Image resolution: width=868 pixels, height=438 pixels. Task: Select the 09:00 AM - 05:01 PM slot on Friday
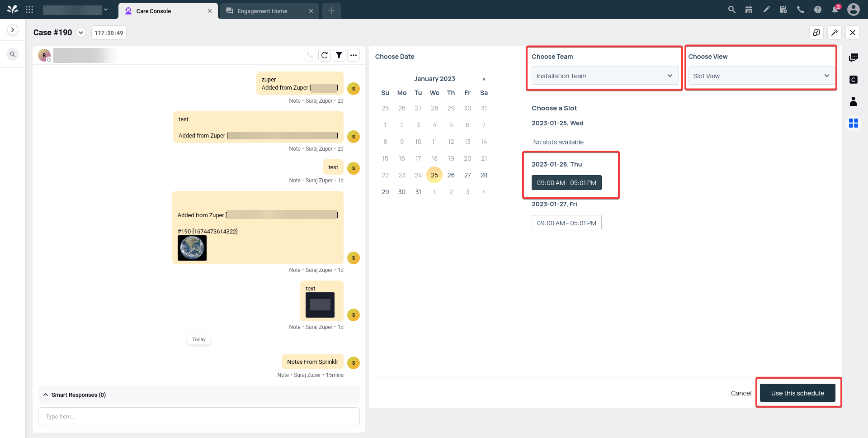click(x=566, y=223)
